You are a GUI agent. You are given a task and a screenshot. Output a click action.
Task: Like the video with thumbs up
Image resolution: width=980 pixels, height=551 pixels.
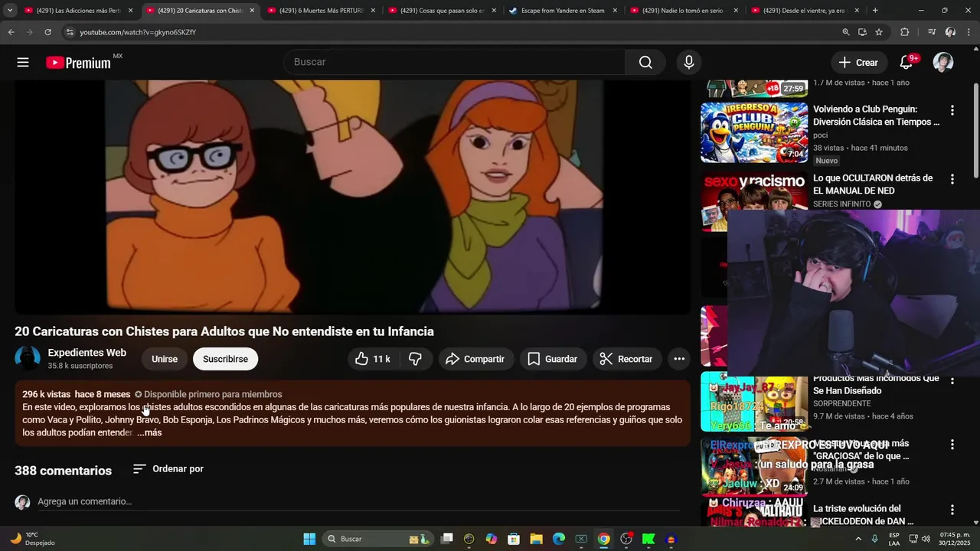coord(372,359)
